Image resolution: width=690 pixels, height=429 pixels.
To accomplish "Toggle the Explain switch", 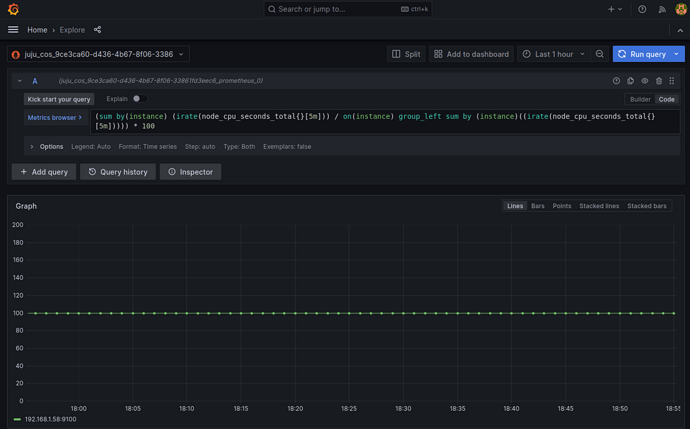I will pos(139,99).
